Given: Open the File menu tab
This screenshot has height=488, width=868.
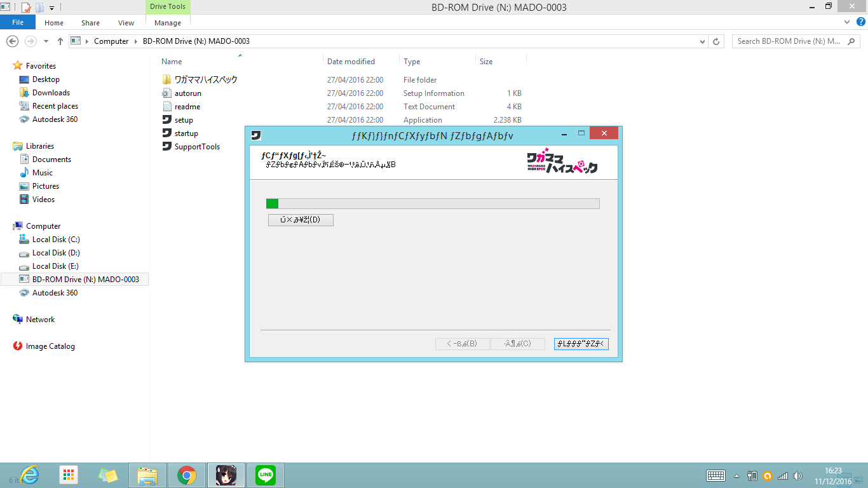Looking at the screenshot, I should (x=18, y=23).
